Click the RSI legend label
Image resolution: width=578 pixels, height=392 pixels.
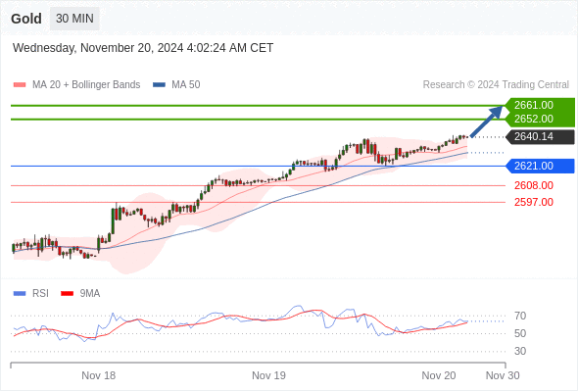click(40, 294)
